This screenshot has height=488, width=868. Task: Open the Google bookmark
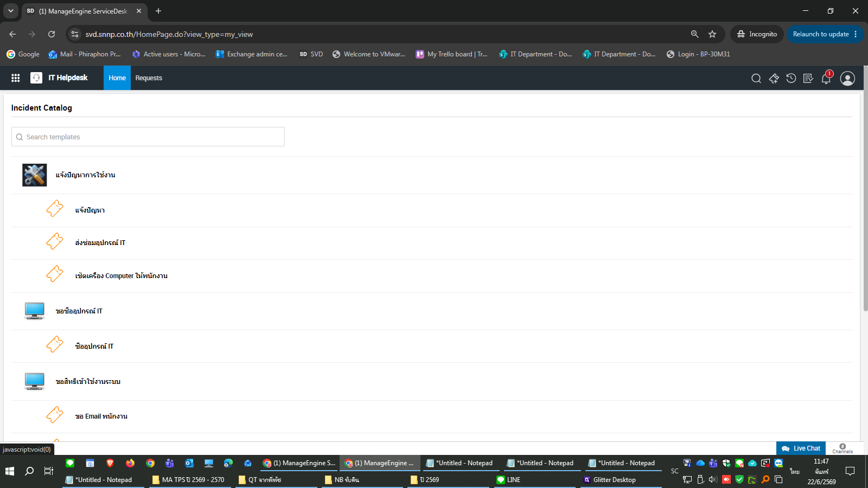click(23, 54)
